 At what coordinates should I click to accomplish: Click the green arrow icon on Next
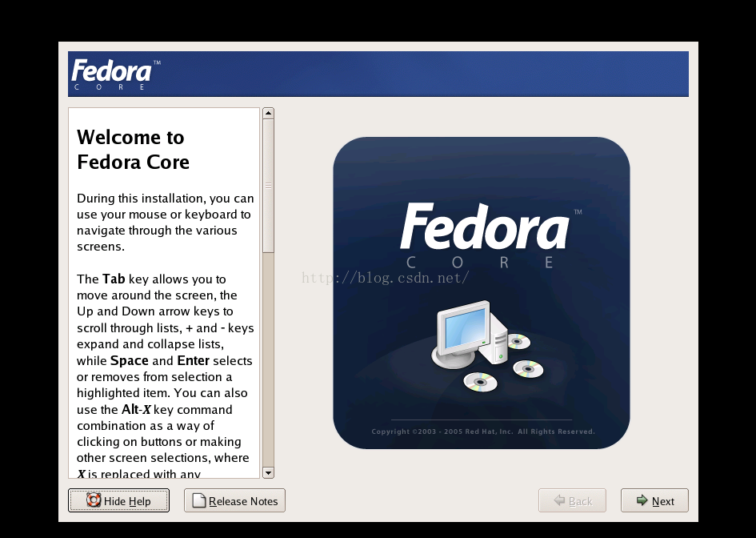(x=642, y=500)
